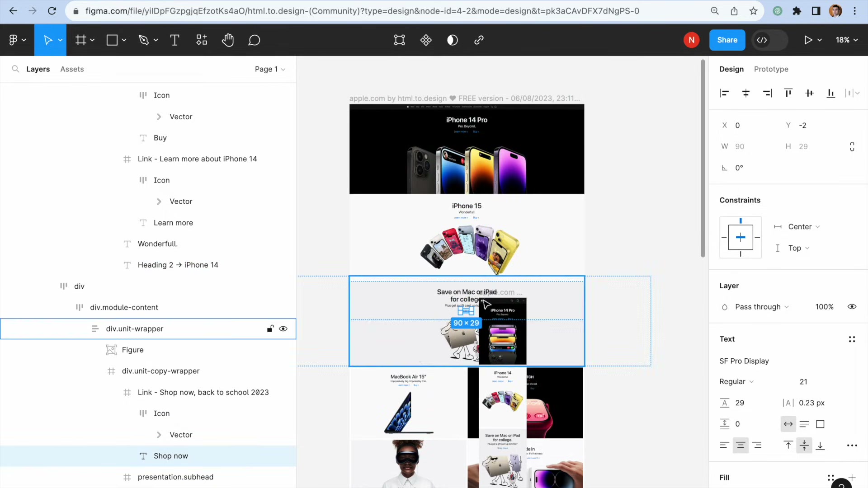
Task: Open 18% zoom dropdown
Action: pyautogui.click(x=846, y=40)
